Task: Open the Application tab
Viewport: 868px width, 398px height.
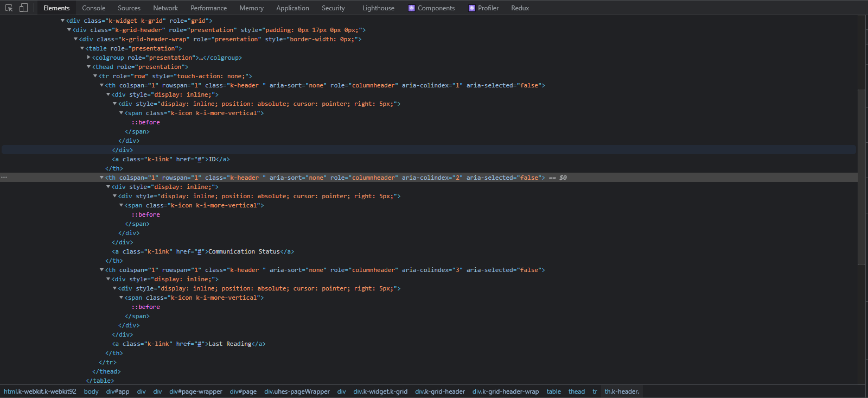Action: coord(293,8)
